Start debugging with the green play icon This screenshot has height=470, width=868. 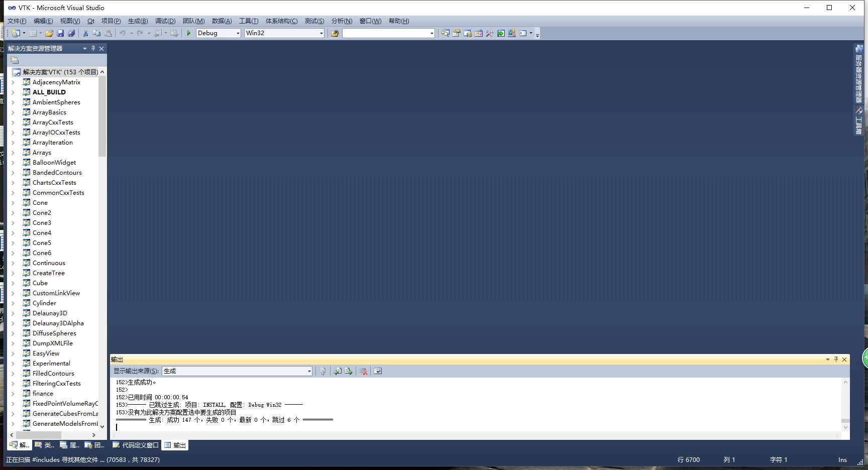189,33
